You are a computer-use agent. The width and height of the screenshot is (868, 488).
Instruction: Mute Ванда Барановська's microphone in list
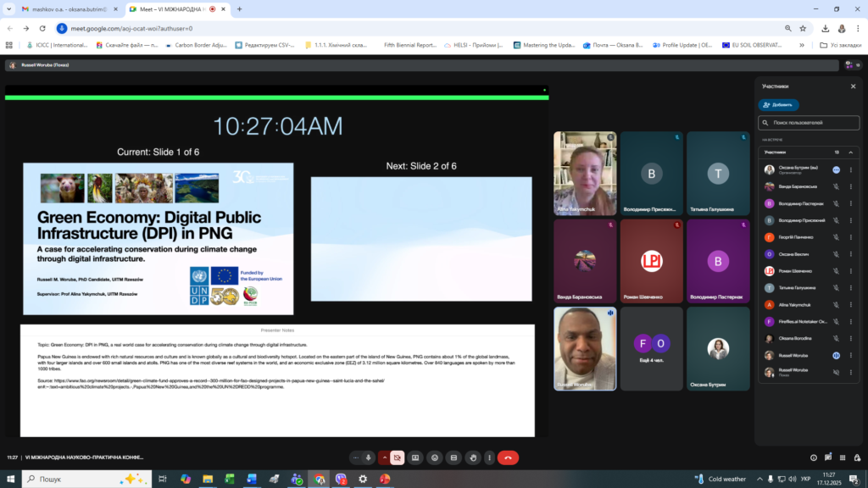click(x=835, y=186)
